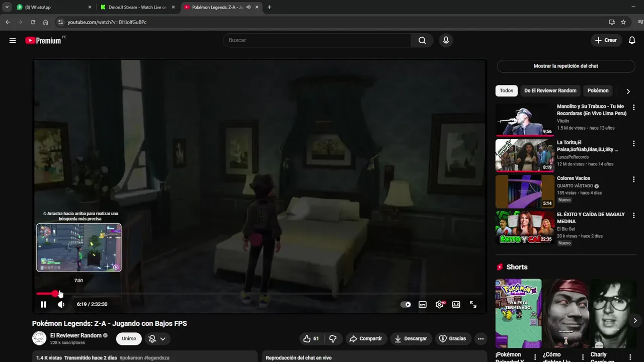Click the Buscar search field

317,40
